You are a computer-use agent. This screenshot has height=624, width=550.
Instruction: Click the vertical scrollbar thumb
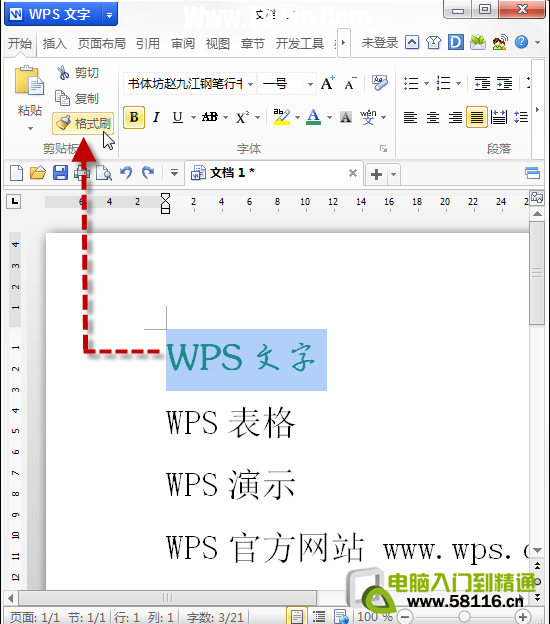coord(537,273)
